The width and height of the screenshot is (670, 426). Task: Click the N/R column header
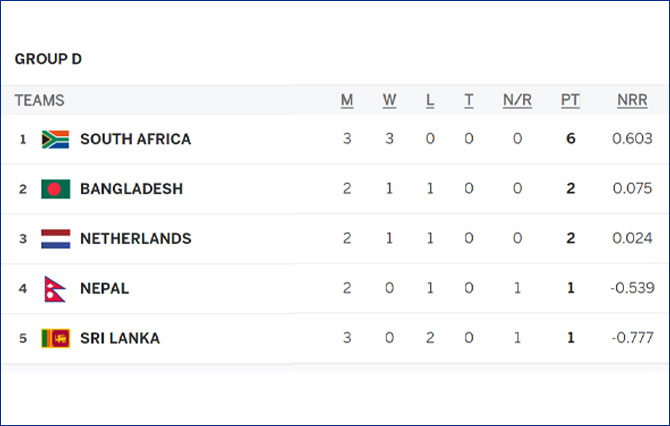pyautogui.click(x=517, y=101)
